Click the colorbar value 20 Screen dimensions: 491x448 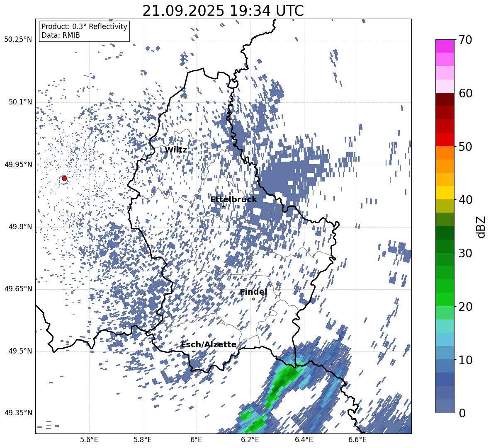465,306
